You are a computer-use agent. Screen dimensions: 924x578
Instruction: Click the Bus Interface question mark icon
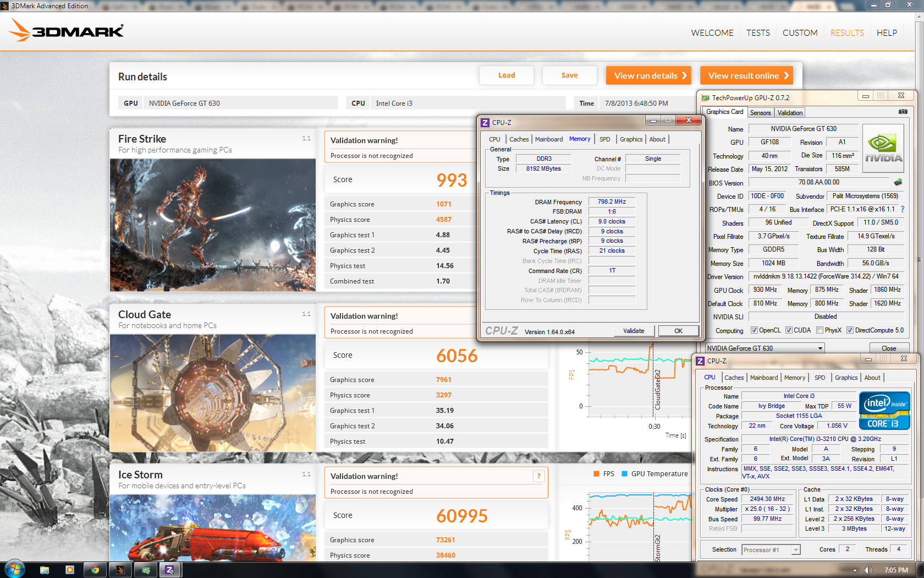[x=902, y=209]
